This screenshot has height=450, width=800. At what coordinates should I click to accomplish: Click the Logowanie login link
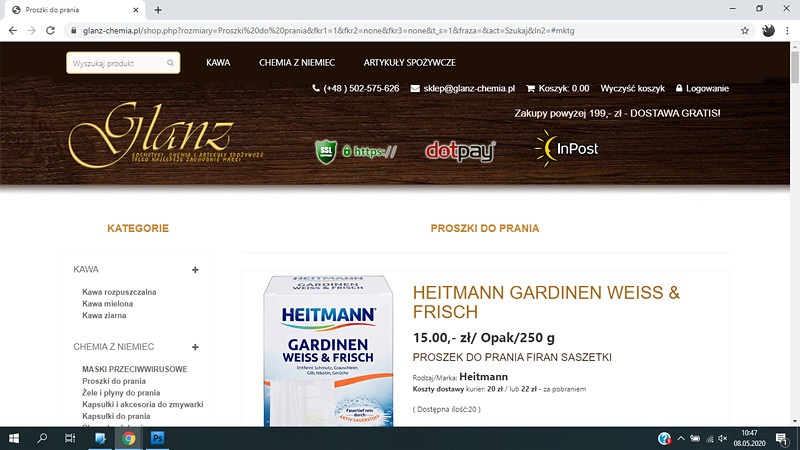tap(707, 88)
